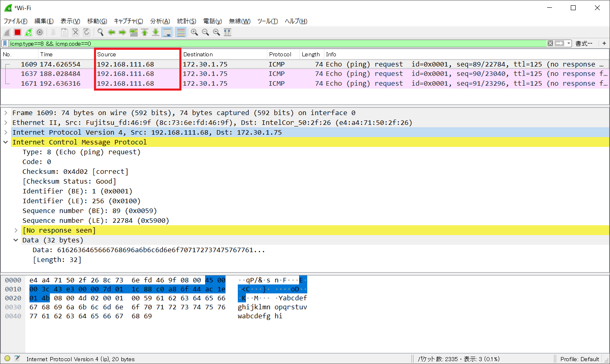The image size is (610, 364).
Task: Reset text to normal size
Action: coord(217,32)
